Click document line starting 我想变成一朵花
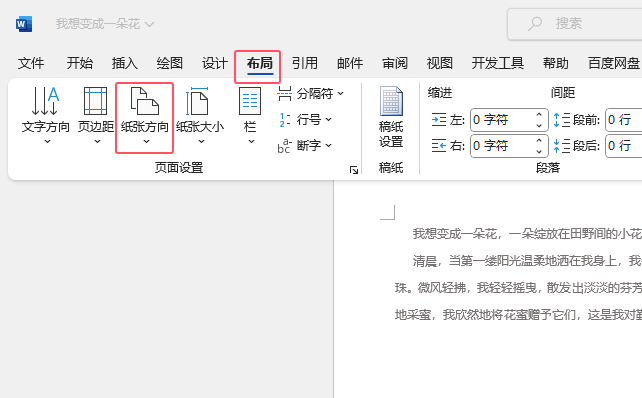Viewport: 642px width, 398px height. pyautogui.click(x=527, y=234)
